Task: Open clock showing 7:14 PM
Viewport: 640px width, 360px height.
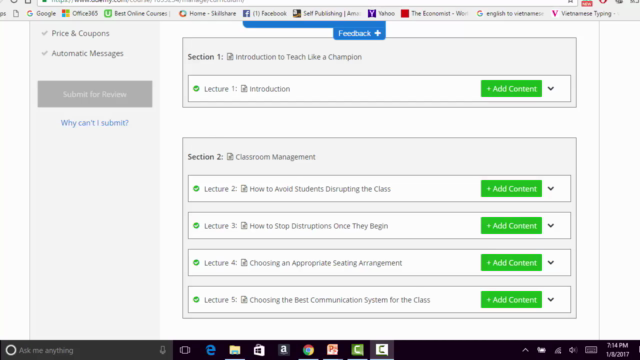Action: 618,350
